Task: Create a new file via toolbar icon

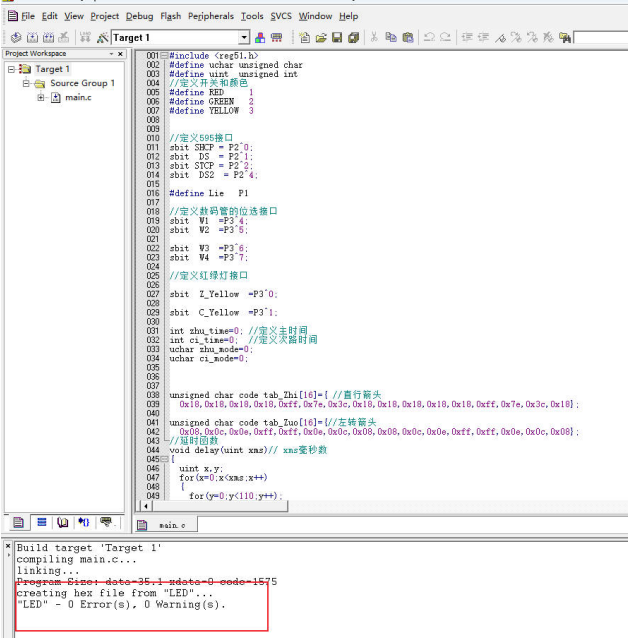Action: coord(304,38)
